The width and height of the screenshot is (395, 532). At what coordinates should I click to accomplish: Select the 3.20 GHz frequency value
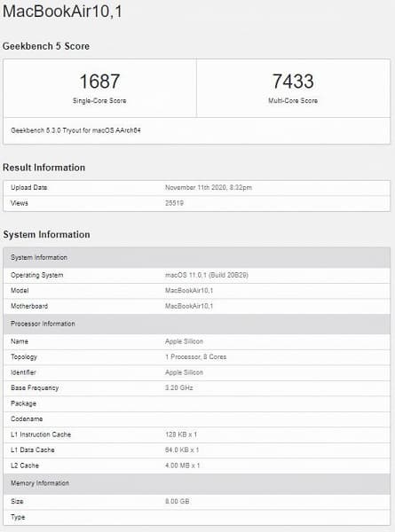click(x=179, y=388)
